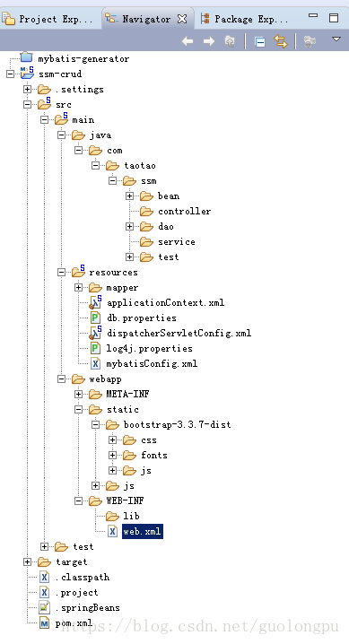This screenshot has width=349, height=644.
Task: Select the controller folder name
Action: click(184, 211)
